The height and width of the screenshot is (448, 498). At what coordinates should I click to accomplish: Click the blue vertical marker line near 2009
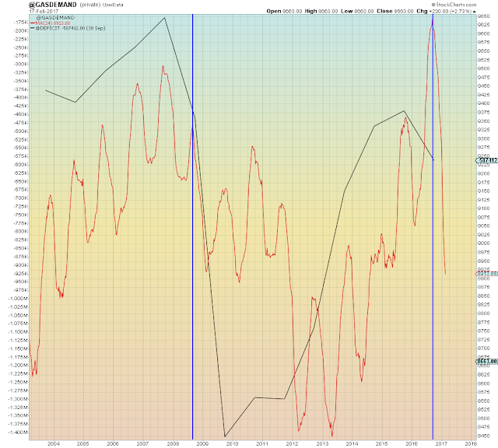(x=192, y=226)
